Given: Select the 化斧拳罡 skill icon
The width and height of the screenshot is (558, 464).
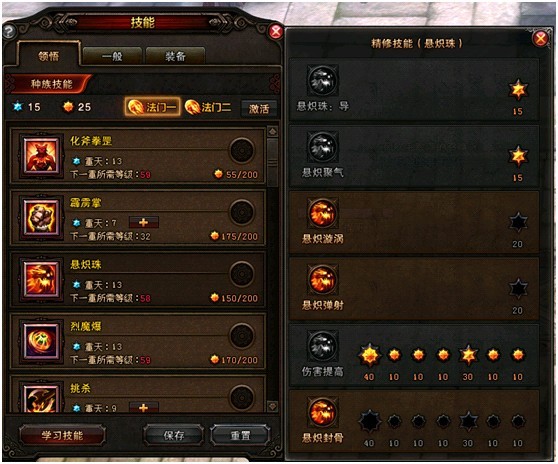Looking at the screenshot, I should 41,155.
